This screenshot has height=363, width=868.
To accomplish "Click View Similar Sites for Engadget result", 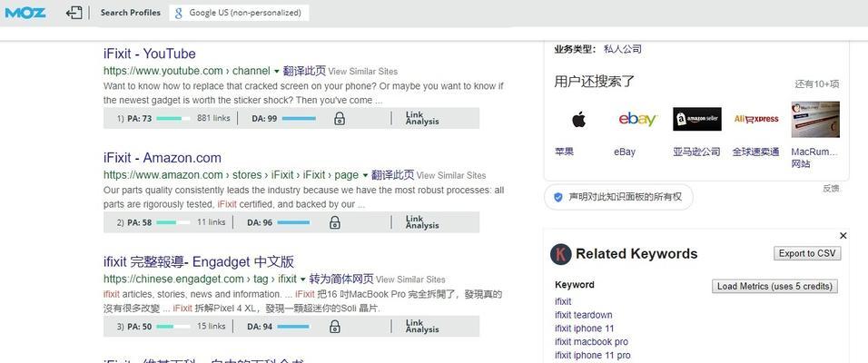I will click(x=410, y=280).
